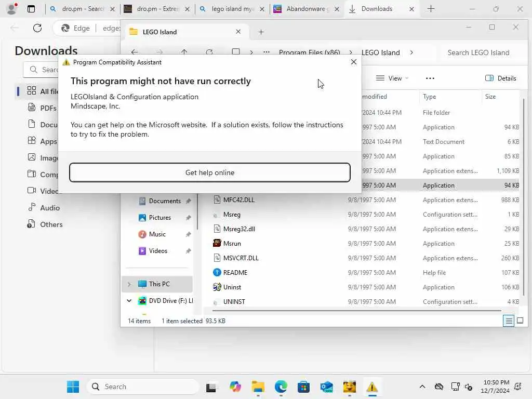The image size is (532, 399).
Task: Switch to dro.pm - Extreme browser tab
Action: coord(157,9)
